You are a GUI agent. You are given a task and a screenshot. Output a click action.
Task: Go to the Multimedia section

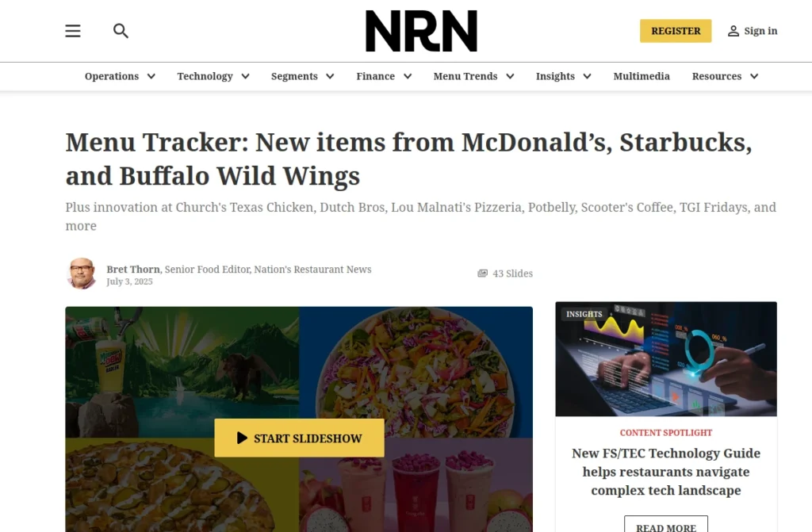click(x=641, y=76)
